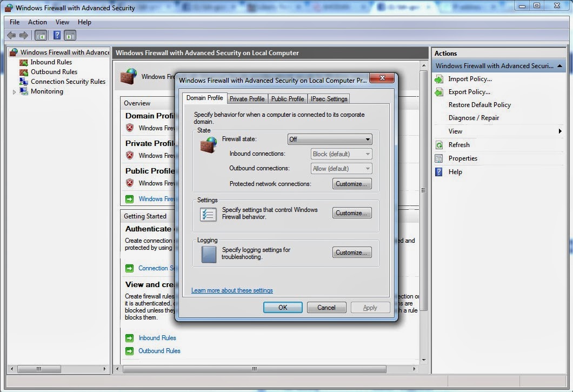Switch to the Private Profile tab

coord(247,99)
